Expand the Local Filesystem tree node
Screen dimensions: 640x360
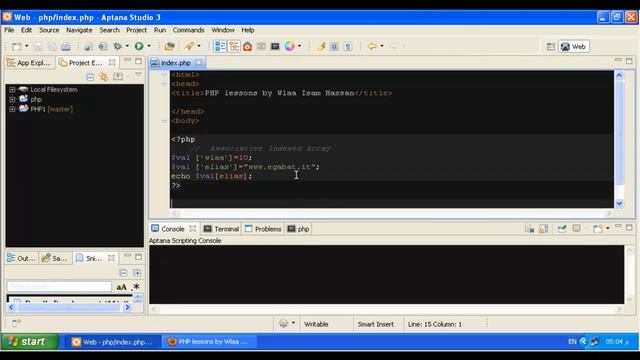(12, 89)
